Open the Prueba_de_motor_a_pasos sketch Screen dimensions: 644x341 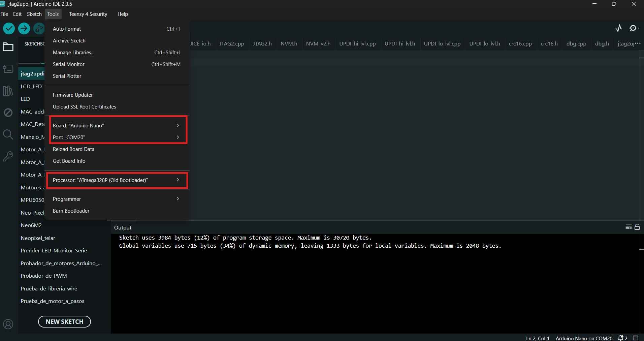[x=64, y=301]
